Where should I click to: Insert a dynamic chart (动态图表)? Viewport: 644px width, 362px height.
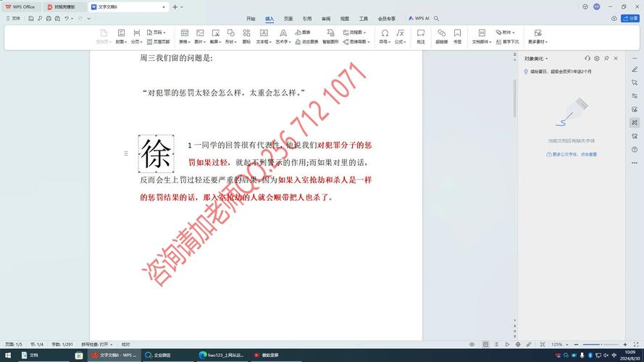pyautogui.click(x=307, y=41)
